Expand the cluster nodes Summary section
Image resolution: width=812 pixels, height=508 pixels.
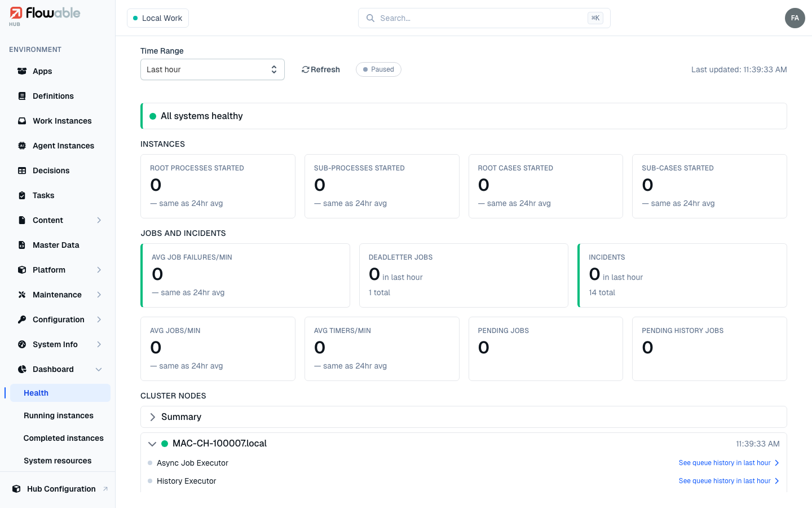[x=464, y=417]
